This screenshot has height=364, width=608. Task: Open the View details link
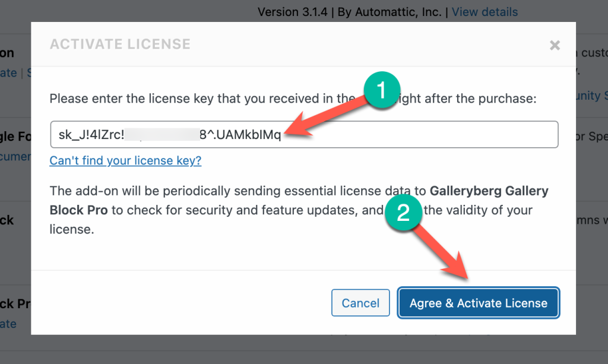(x=484, y=12)
